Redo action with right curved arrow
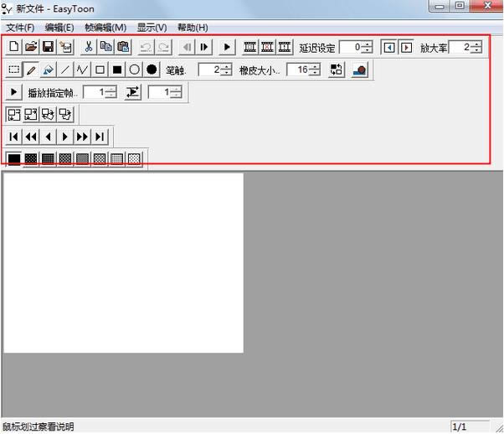Viewport: 504px width, 434px height. 163,47
